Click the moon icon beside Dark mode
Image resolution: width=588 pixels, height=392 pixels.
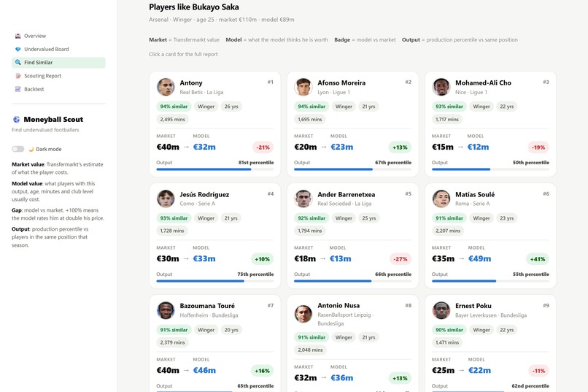31,149
